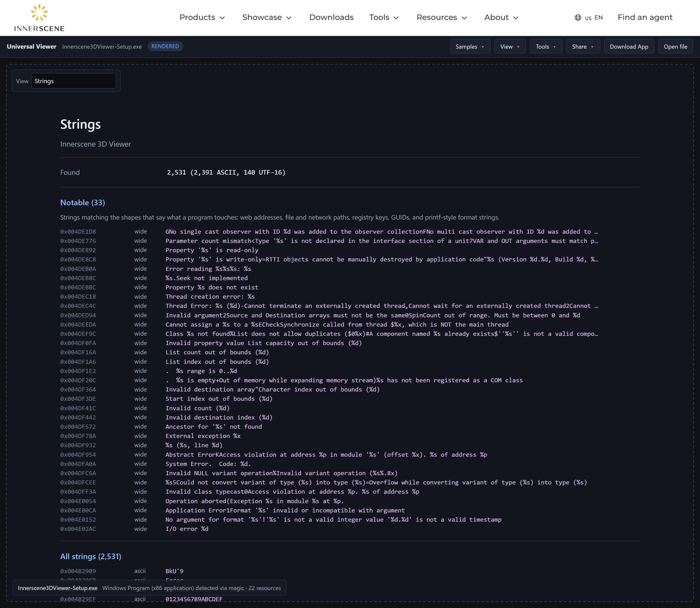Image resolution: width=700 pixels, height=608 pixels.
Task: Click 'Thread creation error: %s' string
Action: point(210,296)
